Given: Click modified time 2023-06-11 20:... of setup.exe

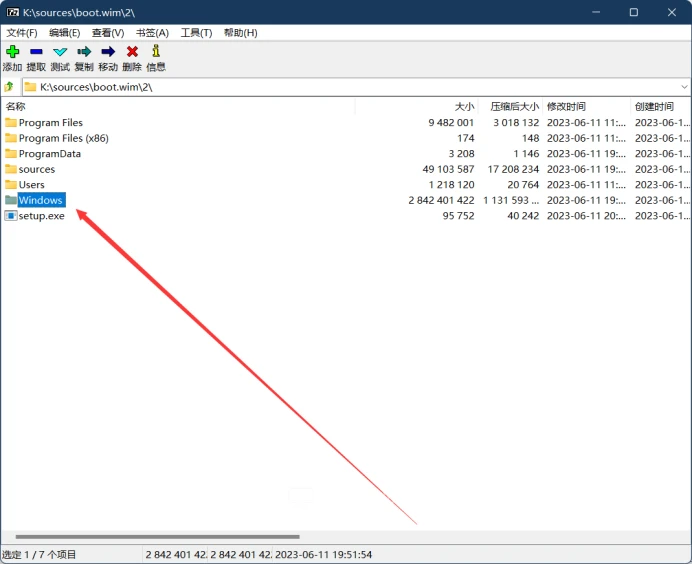Looking at the screenshot, I should coord(586,216).
